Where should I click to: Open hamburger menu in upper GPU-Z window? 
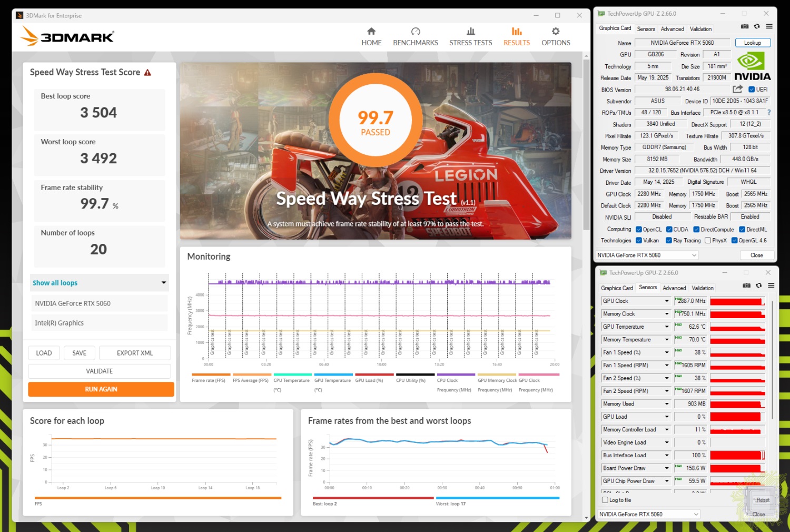[x=769, y=26]
